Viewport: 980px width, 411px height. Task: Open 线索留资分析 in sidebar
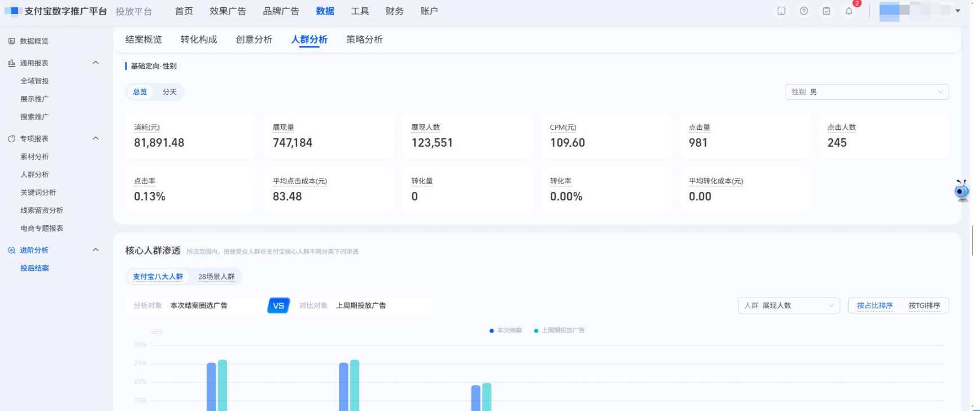click(42, 211)
